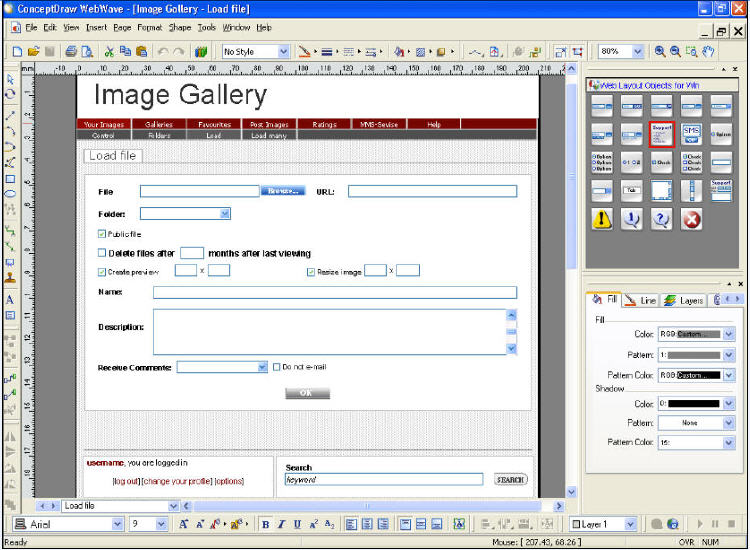Screen dimensions: 750x550
Task: Click the Print icon
Action: point(71,52)
